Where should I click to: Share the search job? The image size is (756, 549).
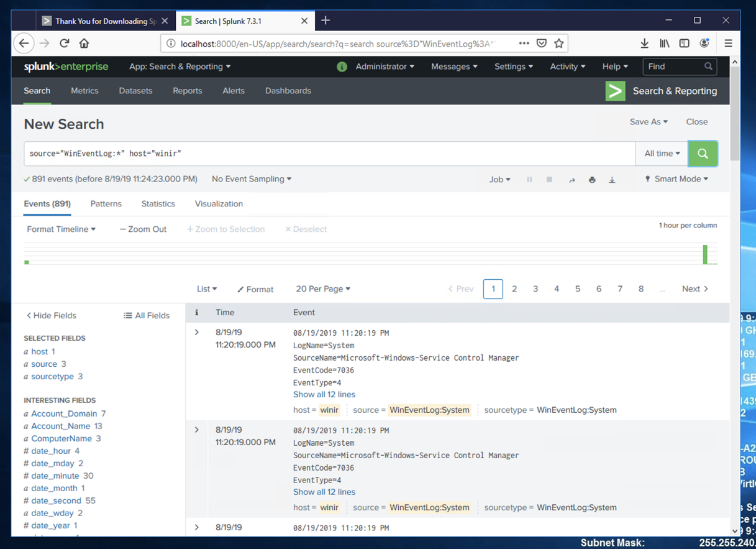[x=572, y=180]
